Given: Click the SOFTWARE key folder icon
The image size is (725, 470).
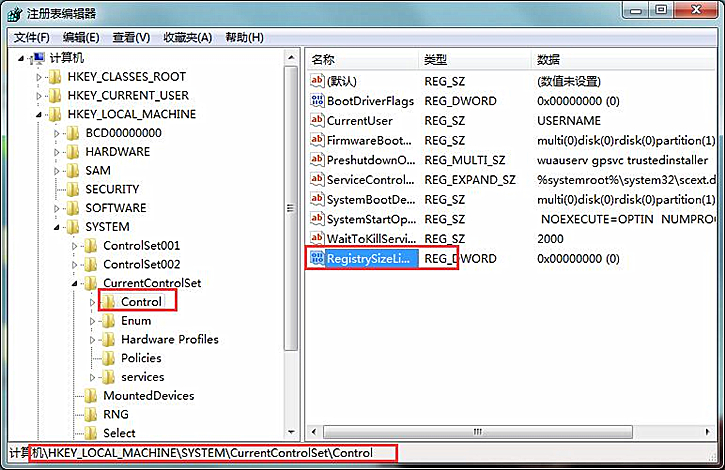Looking at the screenshot, I should (x=72, y=208).
